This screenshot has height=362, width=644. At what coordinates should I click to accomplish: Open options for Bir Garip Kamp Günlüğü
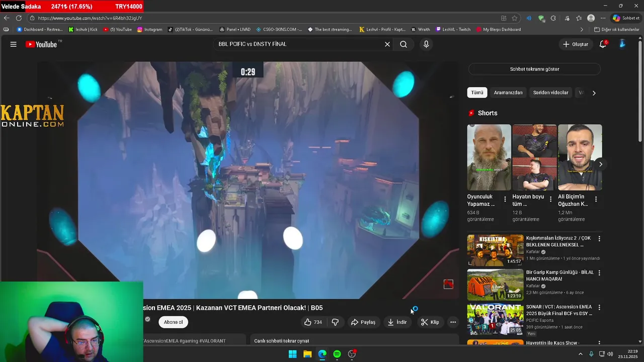click(x=599, y=273)
